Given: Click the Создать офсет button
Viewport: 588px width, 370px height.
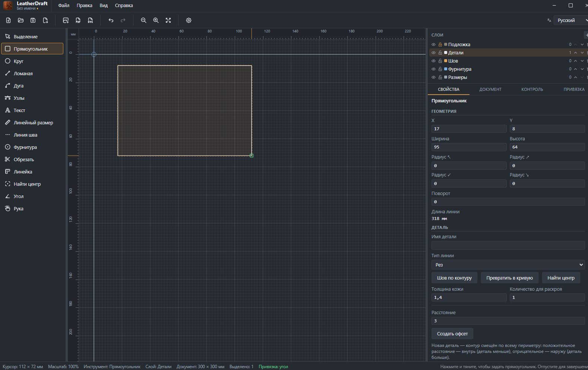Looking at the screenshot, I should click(x=452, y=334).
